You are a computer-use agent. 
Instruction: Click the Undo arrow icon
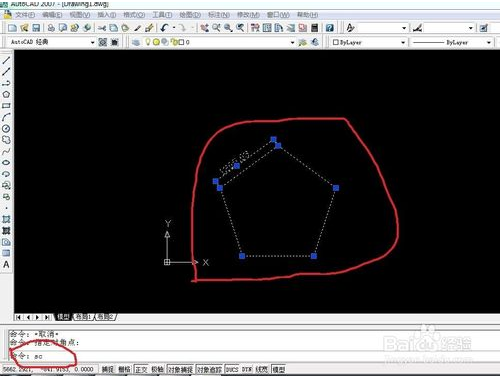[164, 28]
